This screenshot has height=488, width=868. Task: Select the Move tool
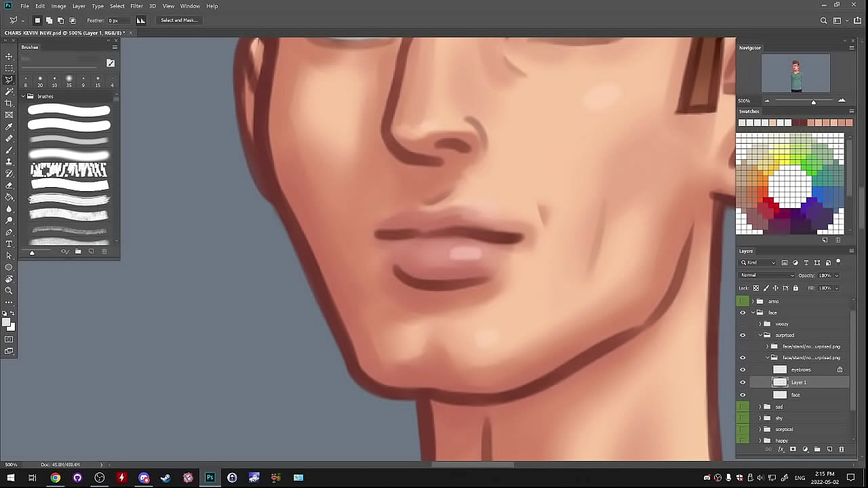(9, 56)
